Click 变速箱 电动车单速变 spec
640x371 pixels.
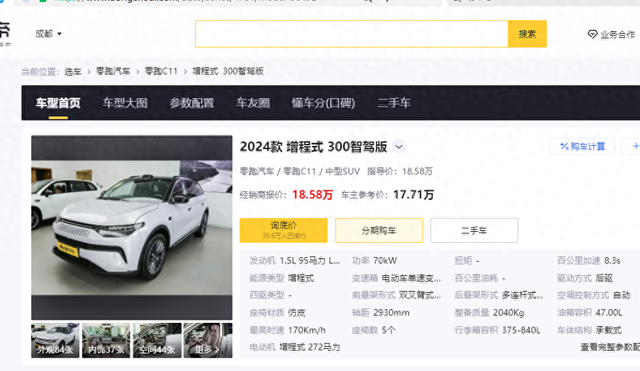[x=396, y=278]
